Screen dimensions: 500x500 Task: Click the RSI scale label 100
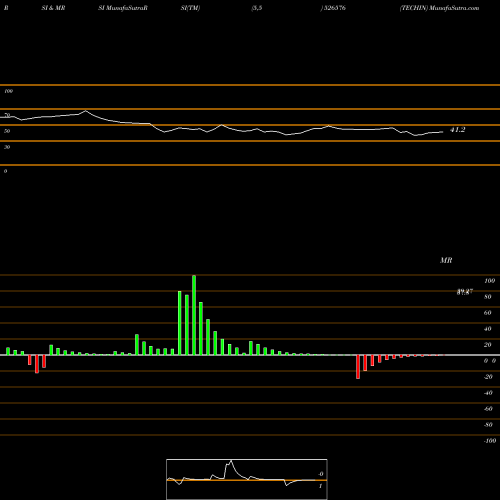tap(8, 91)
